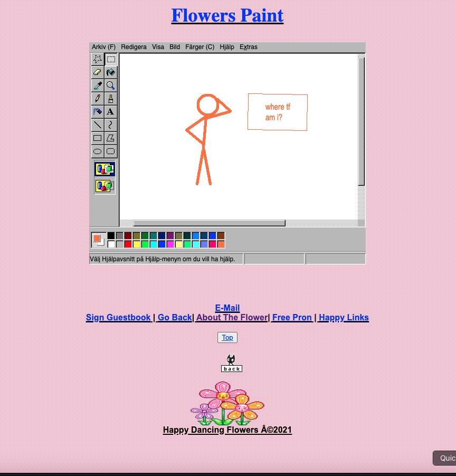Select the Magnifier zoom tool
456x476 pixels.
[111, 85]
